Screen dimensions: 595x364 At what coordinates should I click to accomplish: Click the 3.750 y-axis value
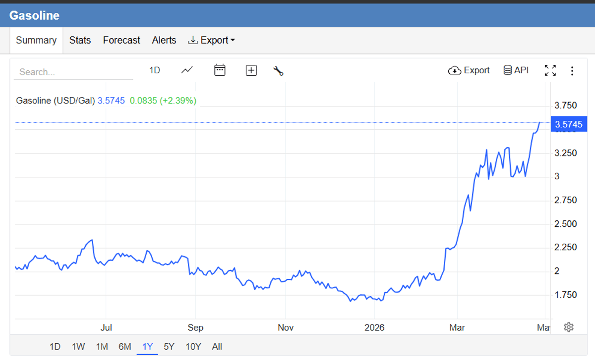(x=566, y=105)
